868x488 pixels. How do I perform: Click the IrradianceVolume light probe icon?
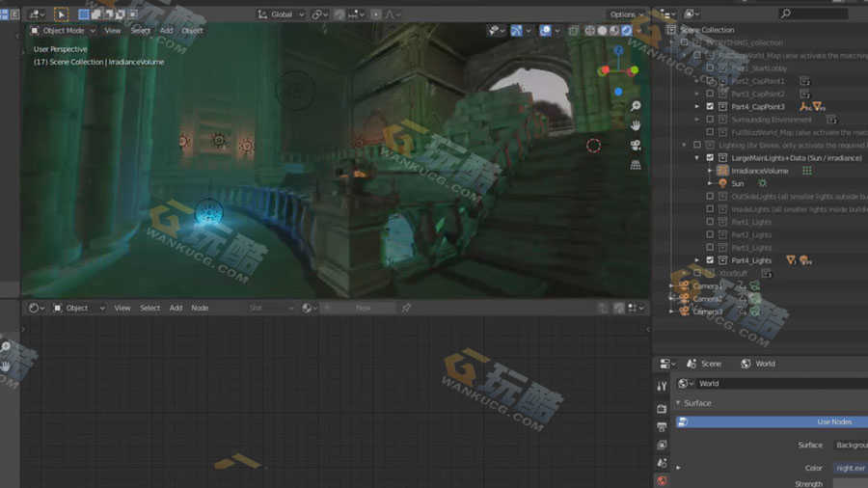(x=722, y=171)
